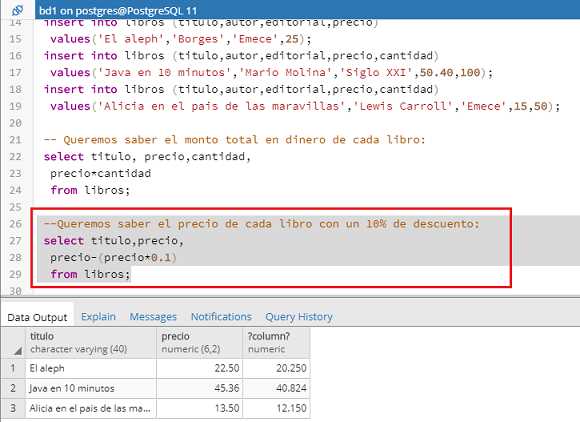This screenshot has width=580, height=422.
Task: Click the select-all corner cell of results grid
Action: point(13,342)
